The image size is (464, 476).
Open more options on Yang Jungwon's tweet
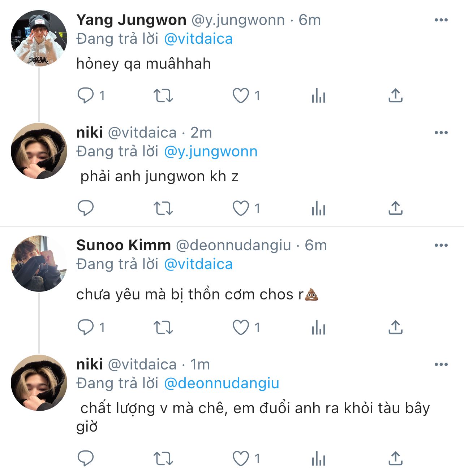441,20
